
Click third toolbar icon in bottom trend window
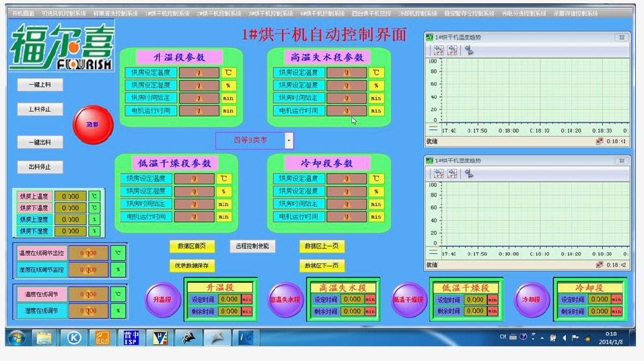point(468,173)
